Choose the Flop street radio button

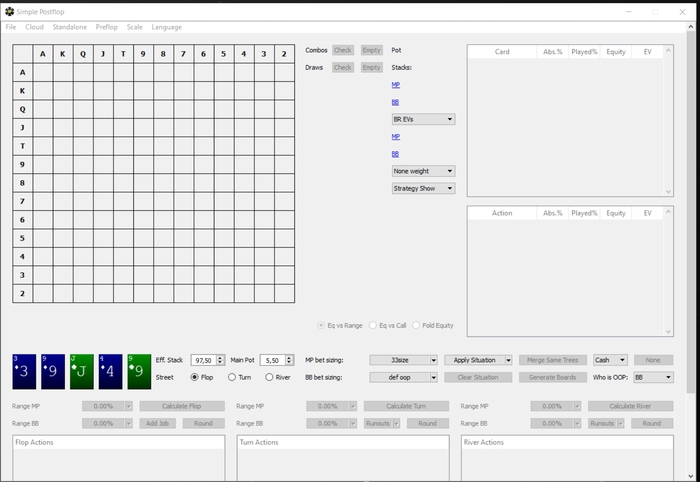point(194,377)
